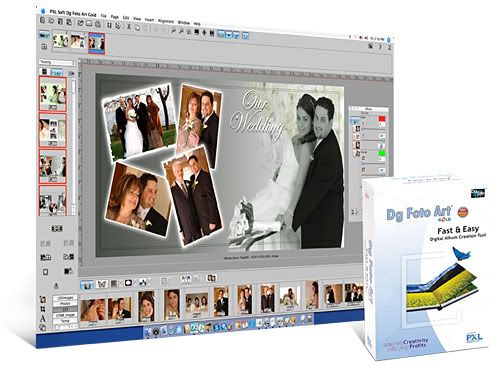Toggle the grid view button in left panel
This screenshot has height=365, width=500.
[44, 71]
